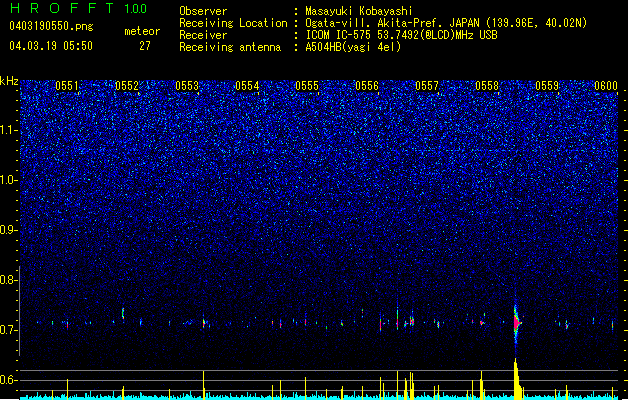The width and height of the screenshot is (629, 400).
Task: Click the date stamp 04.03.19 05:50
Action: click(51, 46)
